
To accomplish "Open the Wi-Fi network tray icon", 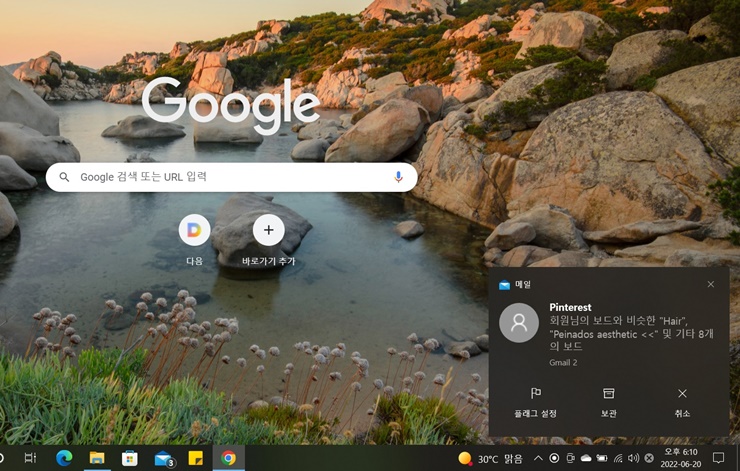I will (x=618, y=458).
